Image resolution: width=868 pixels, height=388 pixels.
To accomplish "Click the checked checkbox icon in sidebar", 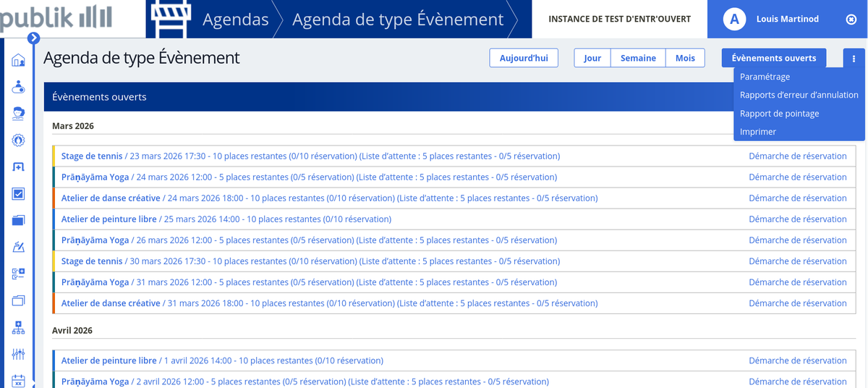I will click(x=19, y=194).
